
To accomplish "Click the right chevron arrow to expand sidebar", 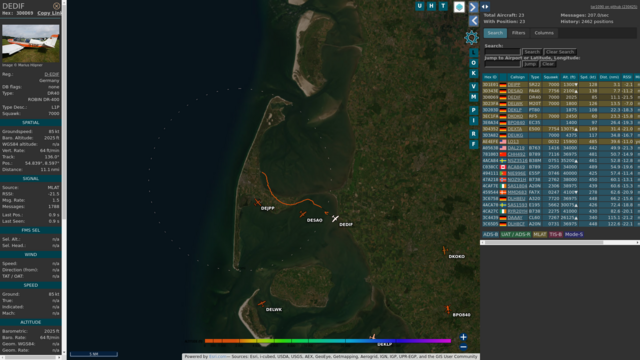I will tap(473, 7).
